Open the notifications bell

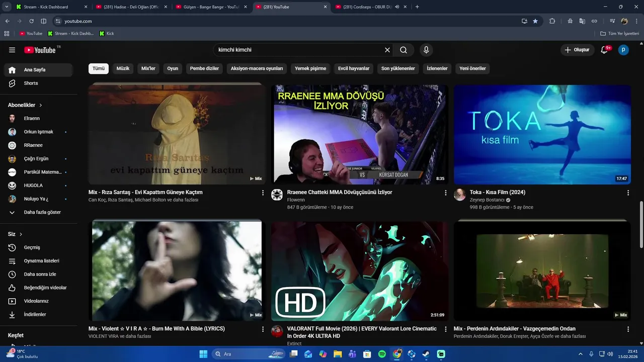(605, 50)
